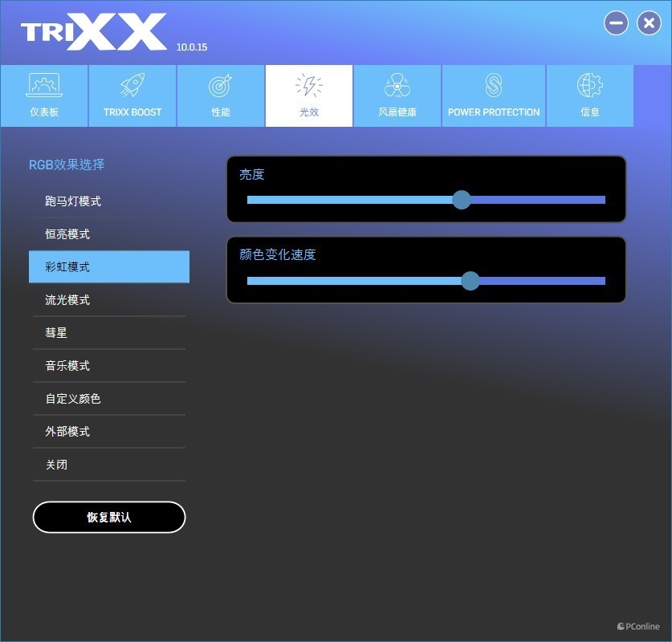672x642 pixels.
Task: Click the TRIXX logo
Action: (x=94, y=31)
